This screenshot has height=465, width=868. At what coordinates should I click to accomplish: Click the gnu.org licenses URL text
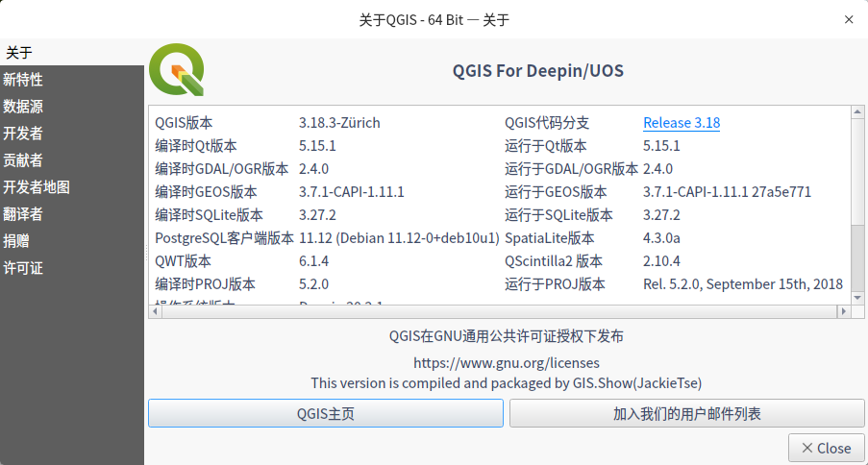[x=506, y=363]
